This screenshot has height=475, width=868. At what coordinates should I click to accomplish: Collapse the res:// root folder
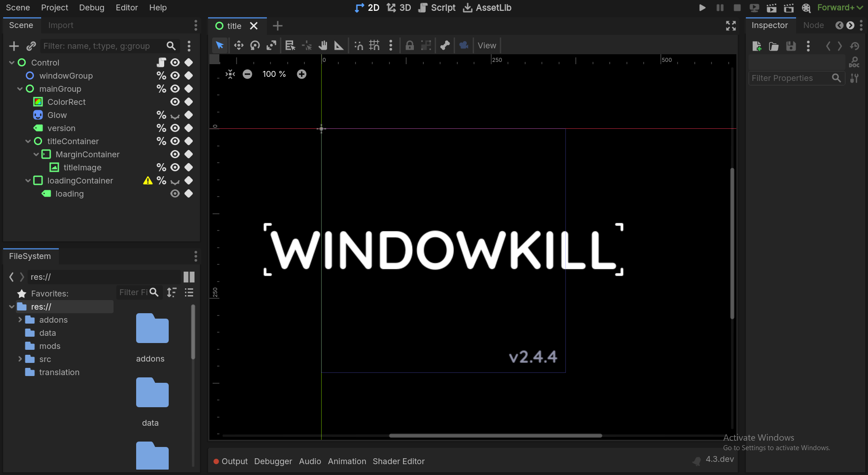(12, 306)
